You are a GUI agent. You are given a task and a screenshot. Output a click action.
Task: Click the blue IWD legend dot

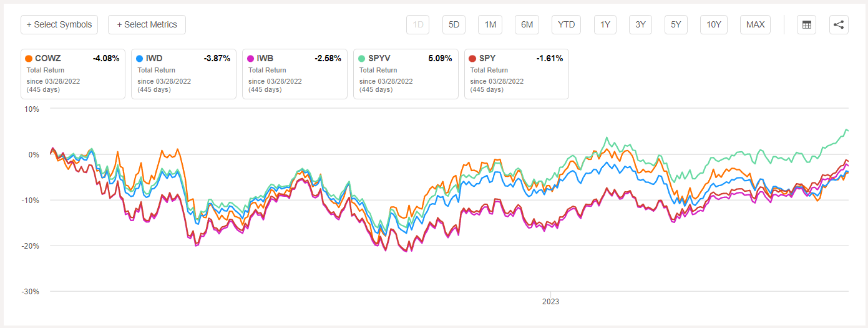140,59
